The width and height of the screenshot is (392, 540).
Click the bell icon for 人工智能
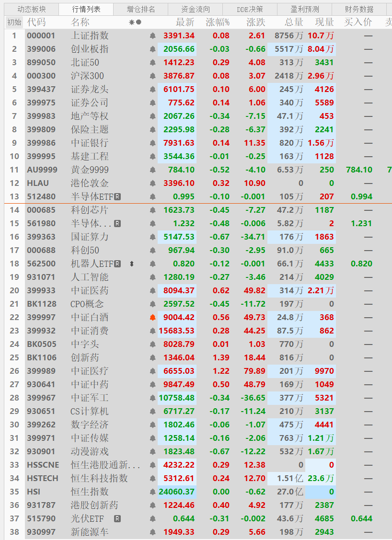coord(152,277)
